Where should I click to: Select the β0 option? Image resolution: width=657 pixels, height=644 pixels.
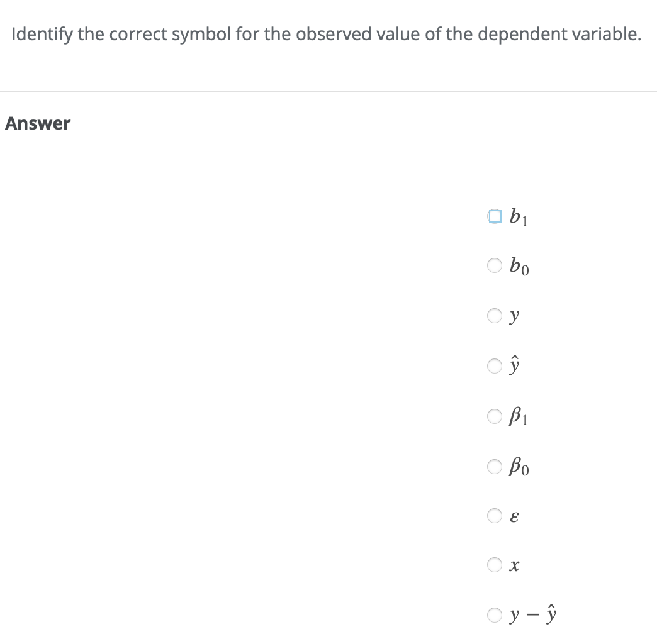click(495, 467)
